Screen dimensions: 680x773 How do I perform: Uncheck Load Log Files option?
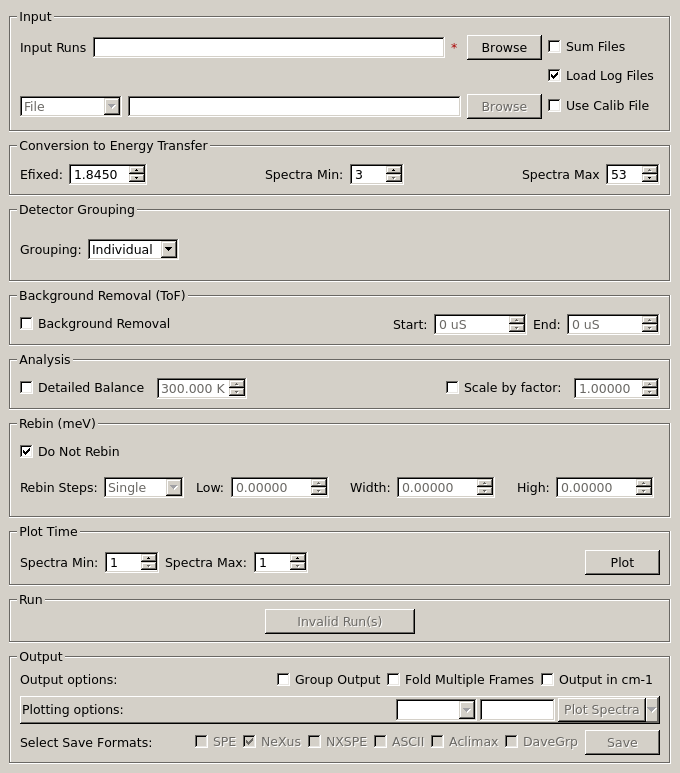[554, 75]
